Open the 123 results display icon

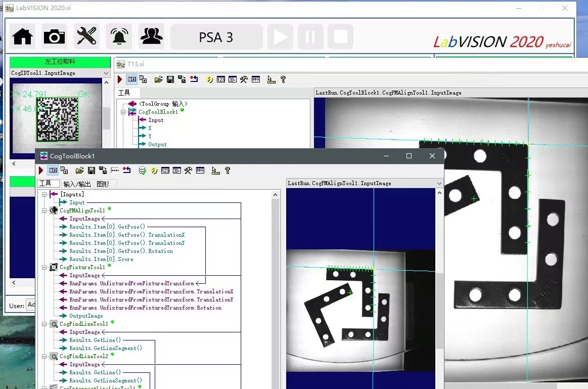coord(165,170)
